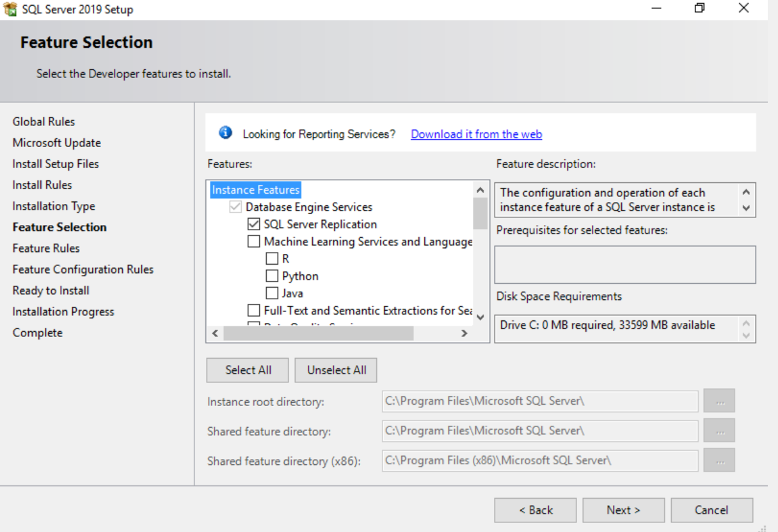Click the blue information icon

pyautogui.click(x=225, y=132)
